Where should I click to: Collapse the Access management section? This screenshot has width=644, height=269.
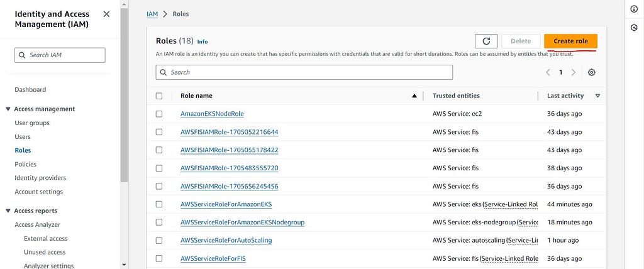click(8, 109)
